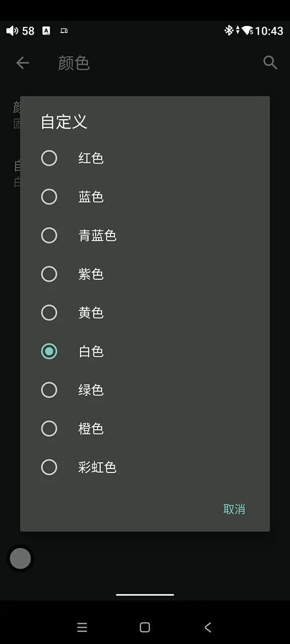Screen dimensions: 290x644
Task: Select the 蓝色 radio button
Action: 49,197
